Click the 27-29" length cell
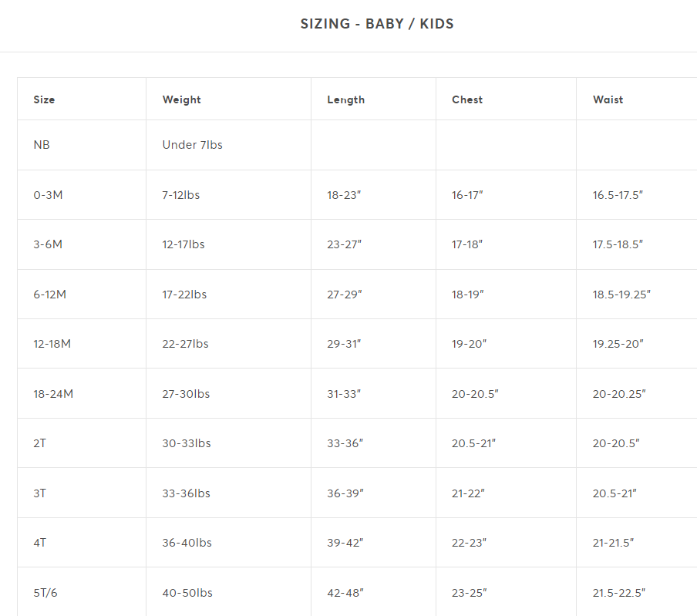The image size is (697, 616). pos(345,295)
